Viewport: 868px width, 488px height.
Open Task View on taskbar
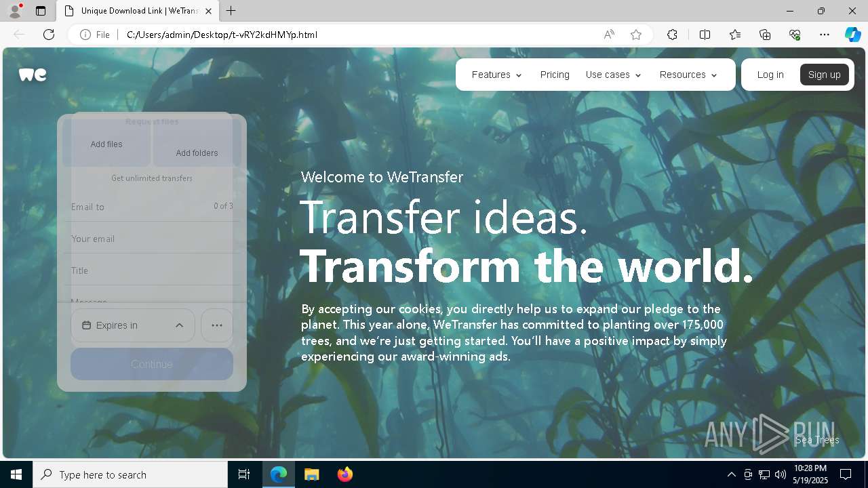244,474
